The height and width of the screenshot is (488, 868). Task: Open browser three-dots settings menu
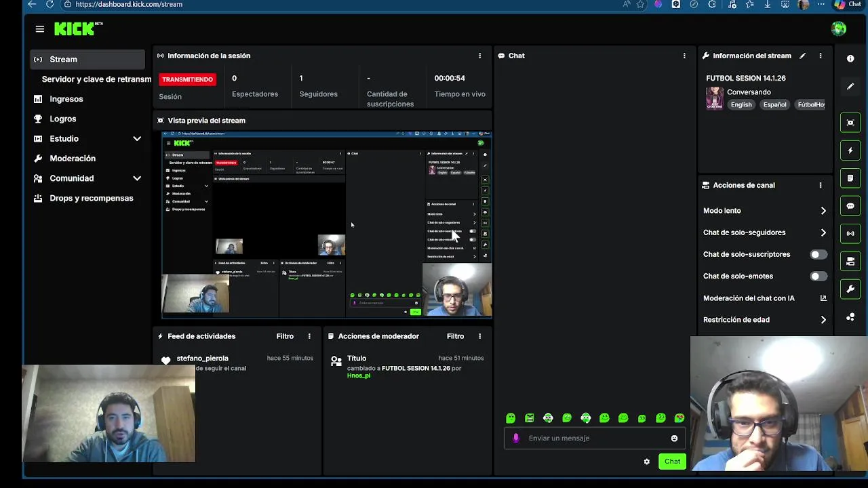[x=821, y=4]
